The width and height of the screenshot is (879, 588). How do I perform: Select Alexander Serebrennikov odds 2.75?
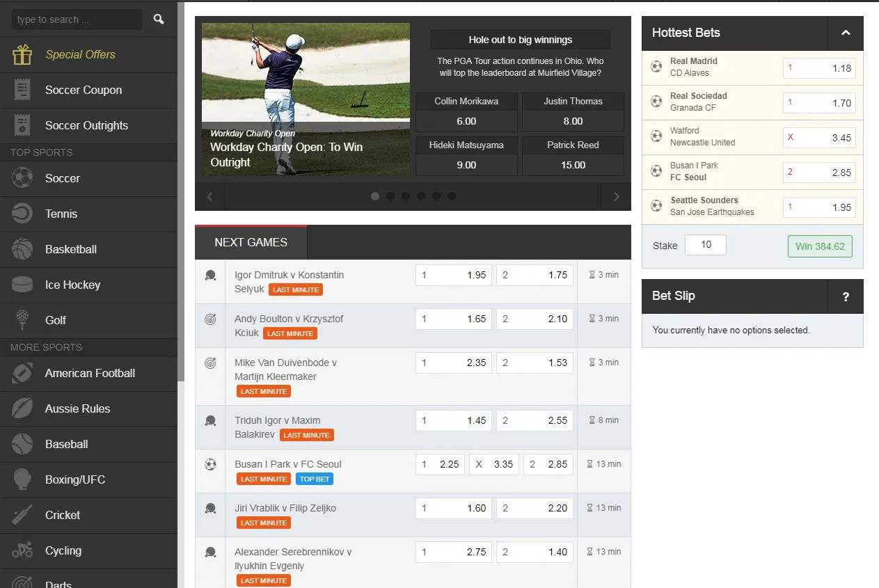(x=454, y=552)
